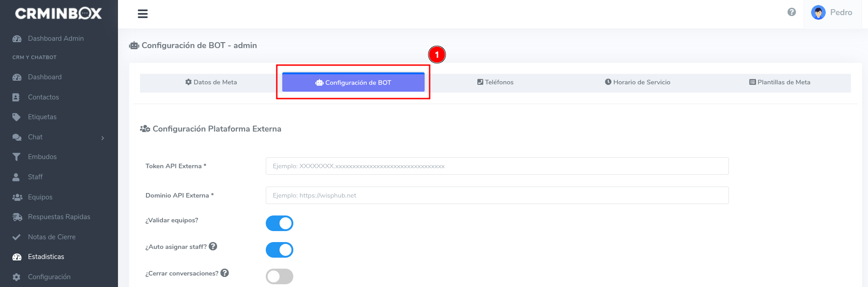Screen dimensions: 868x287
Task: Open Configuración in the sidebar
Action: pos(49,277)
